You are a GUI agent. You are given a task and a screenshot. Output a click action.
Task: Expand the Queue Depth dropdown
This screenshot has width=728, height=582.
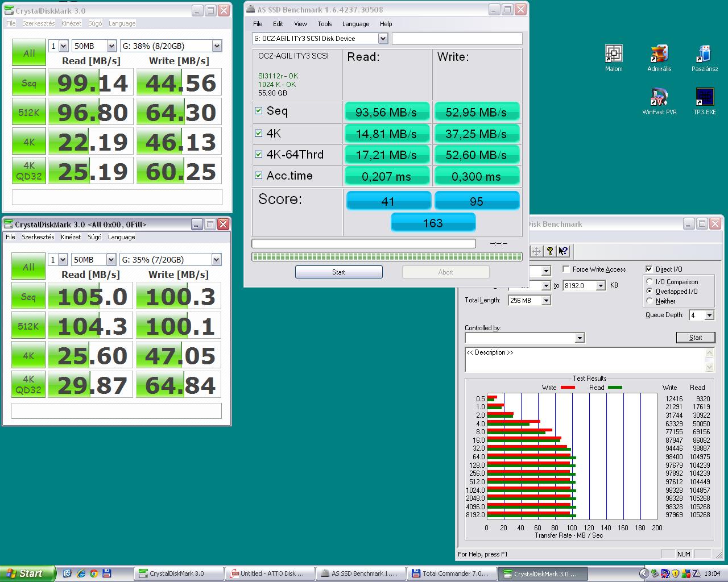click(x=709, y=315)
